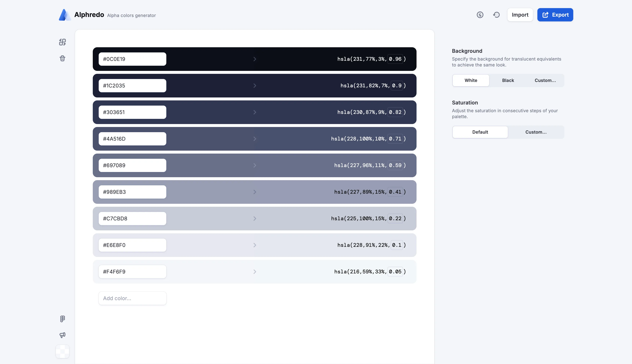Click the reset undo icon in header
632x364 pixels.
496,15
